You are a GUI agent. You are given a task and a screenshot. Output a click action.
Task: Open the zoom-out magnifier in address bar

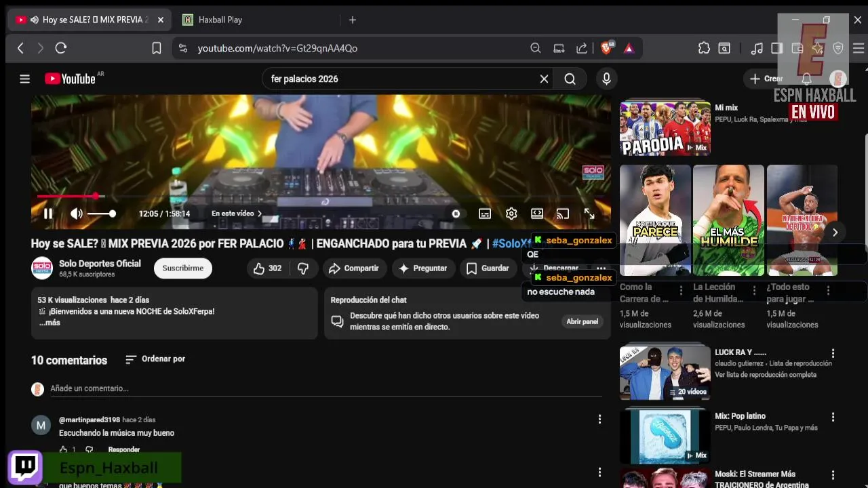[x=536, y=48]
